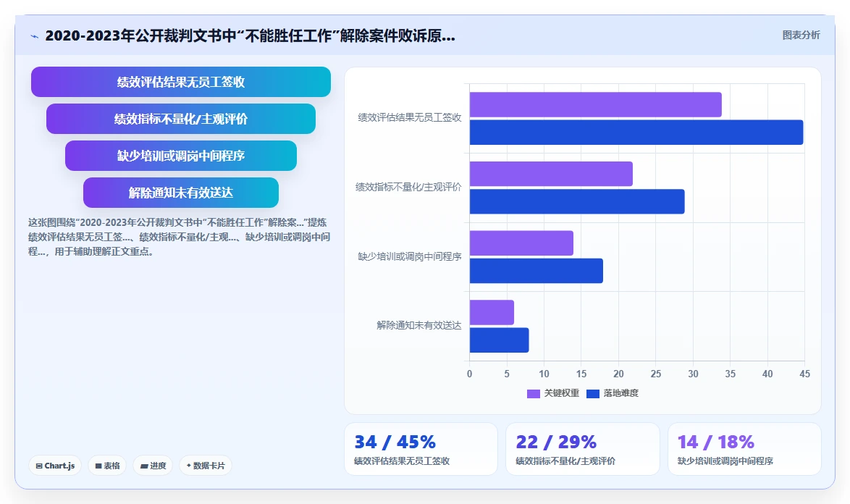Screen dimensions: 850x504
Task: Click the purple bar for 解除通知未有效送达
Action: tap(492, 313)
